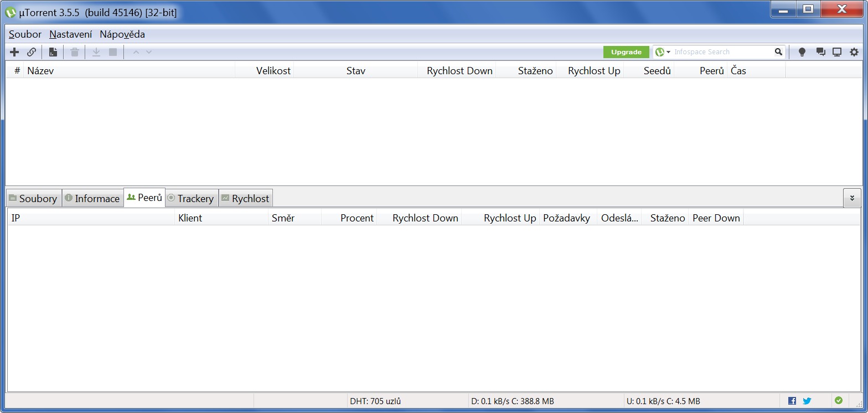Minimize the µTorrent window
This screenshot has width=868, height=413.
tap(783, 9)
